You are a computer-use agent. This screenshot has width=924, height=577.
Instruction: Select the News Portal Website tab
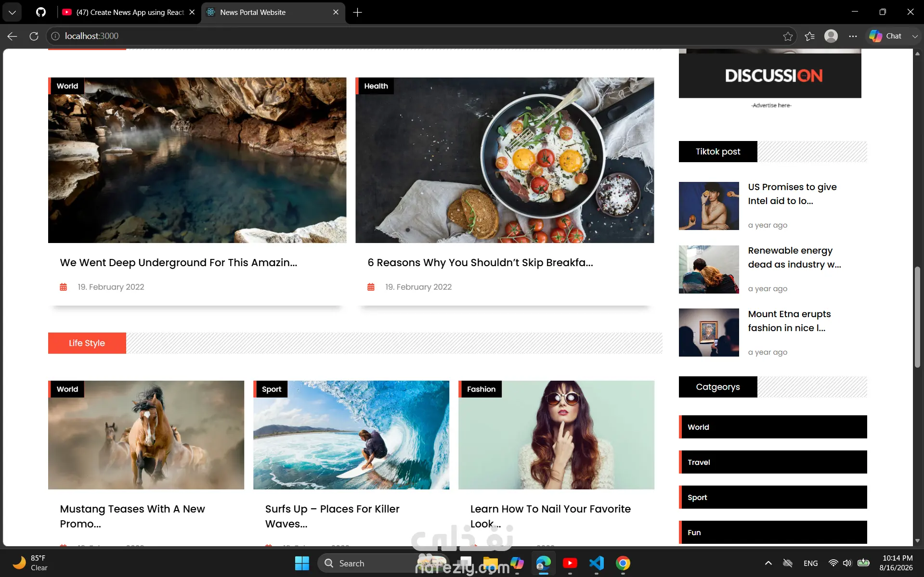[x=273, y=13]
